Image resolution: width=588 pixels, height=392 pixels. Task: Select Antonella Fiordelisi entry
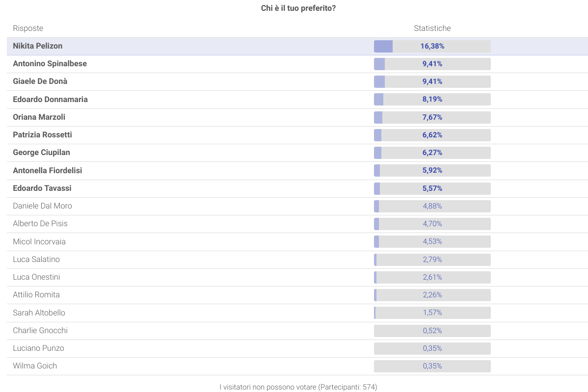pos(47,170)
